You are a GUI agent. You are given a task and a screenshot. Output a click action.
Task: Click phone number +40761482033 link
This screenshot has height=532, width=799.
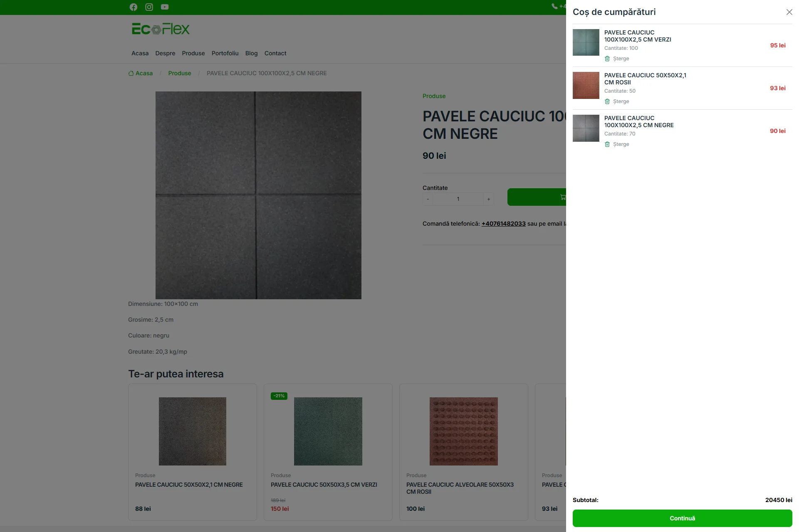503,224
